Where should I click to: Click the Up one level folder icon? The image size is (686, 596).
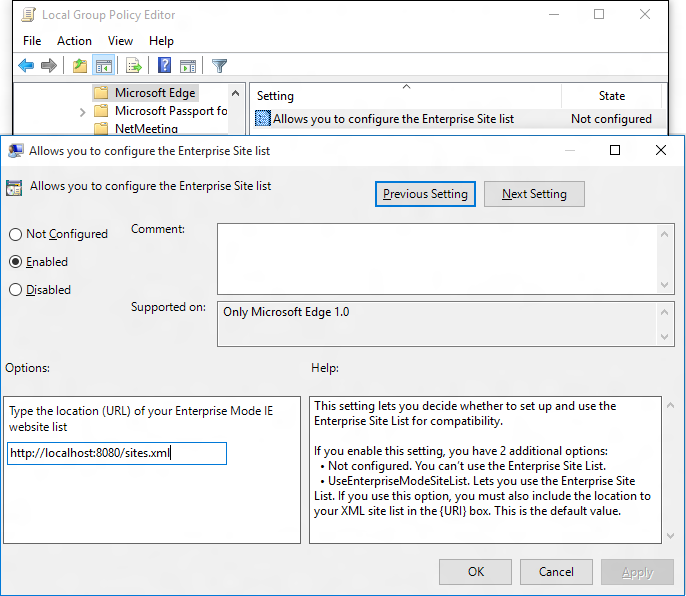(80, 66)
